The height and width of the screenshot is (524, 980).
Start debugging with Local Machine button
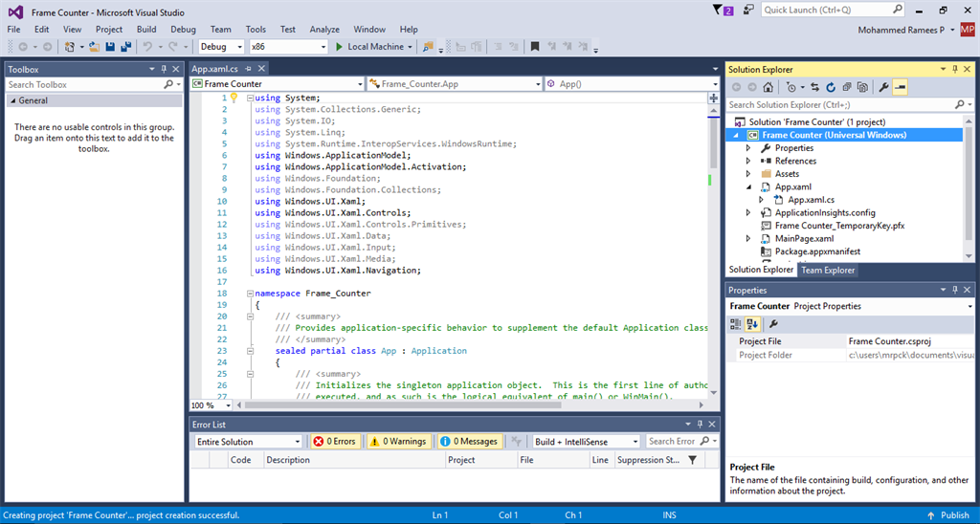pos(368,47)
